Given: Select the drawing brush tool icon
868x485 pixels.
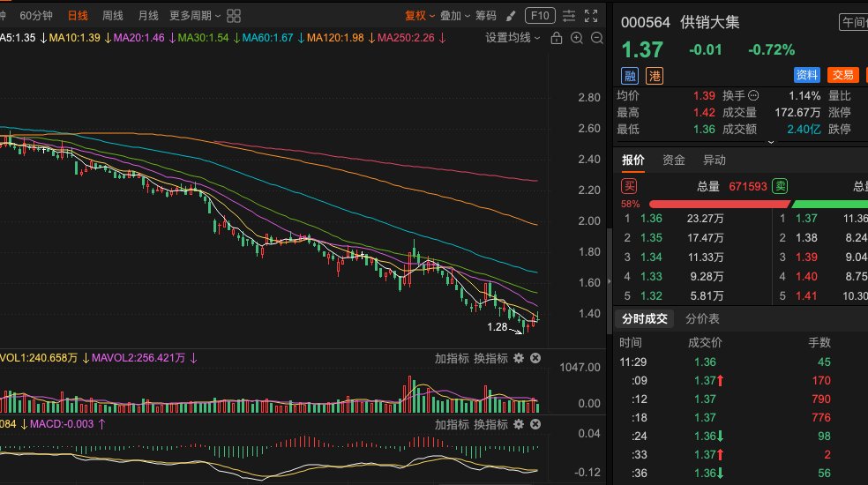Looking at the screenshot, I should 511,16.
